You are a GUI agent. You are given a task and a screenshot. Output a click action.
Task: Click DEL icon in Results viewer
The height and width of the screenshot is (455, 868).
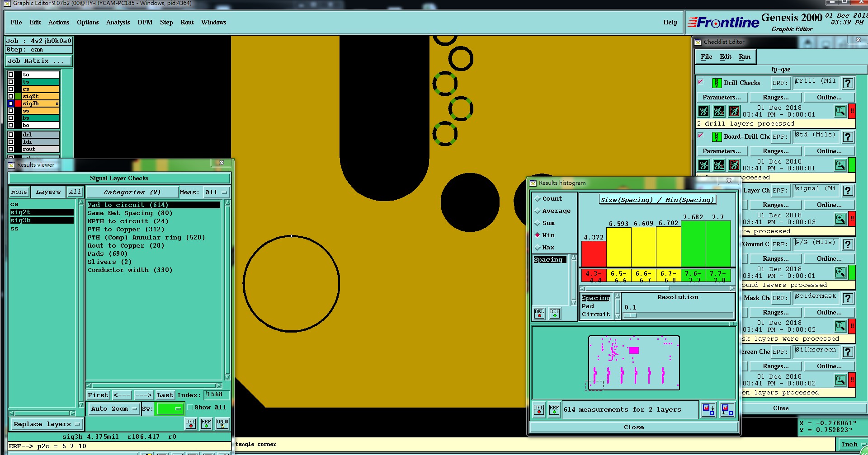(191, 424)
